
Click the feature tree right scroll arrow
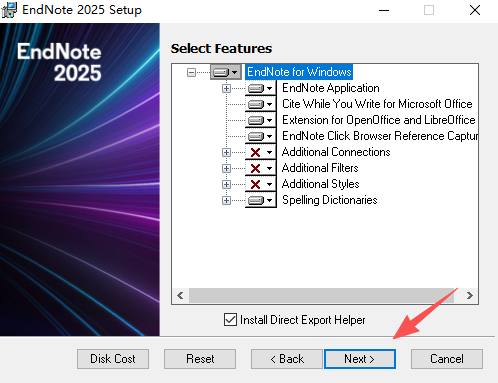[x=470, y=295]
